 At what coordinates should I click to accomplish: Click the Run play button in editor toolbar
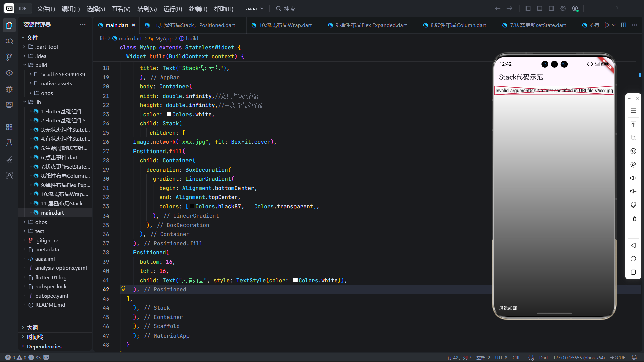click(607, 25)
